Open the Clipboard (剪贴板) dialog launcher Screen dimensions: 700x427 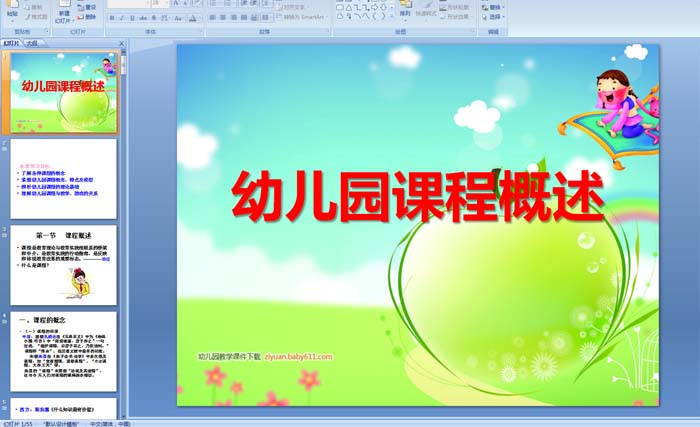click(47, 31)
